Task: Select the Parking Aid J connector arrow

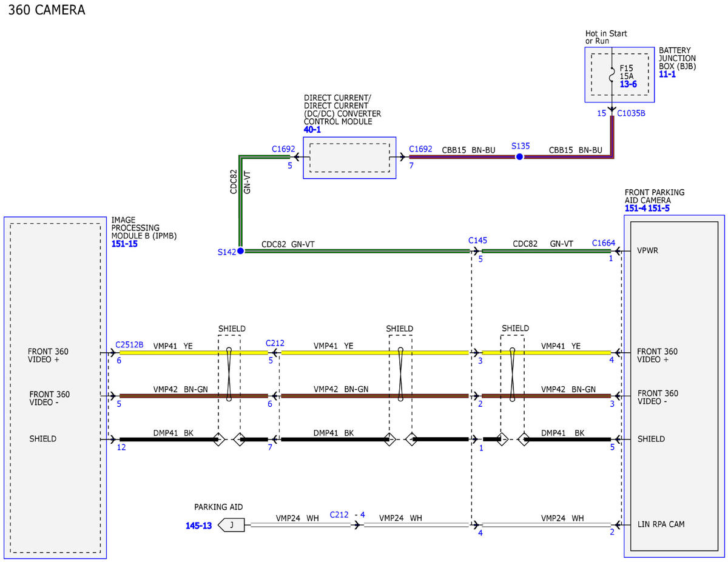Action: tap(231, 525)
